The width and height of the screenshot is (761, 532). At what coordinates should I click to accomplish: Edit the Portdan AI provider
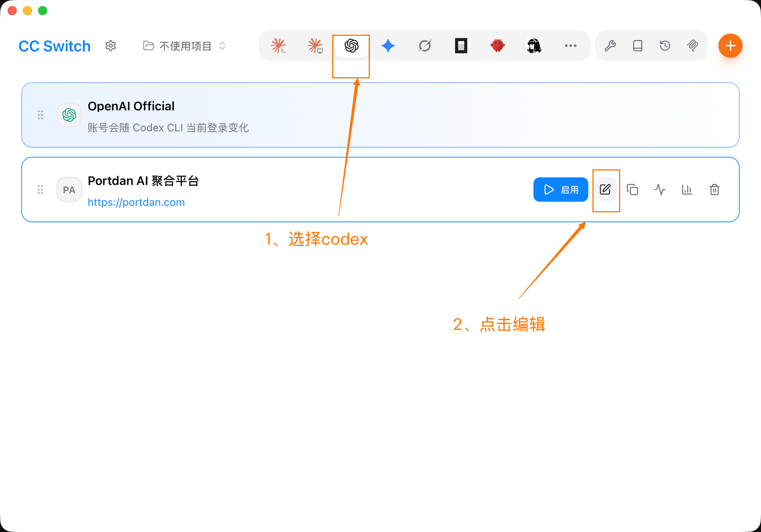pos(605,190)
